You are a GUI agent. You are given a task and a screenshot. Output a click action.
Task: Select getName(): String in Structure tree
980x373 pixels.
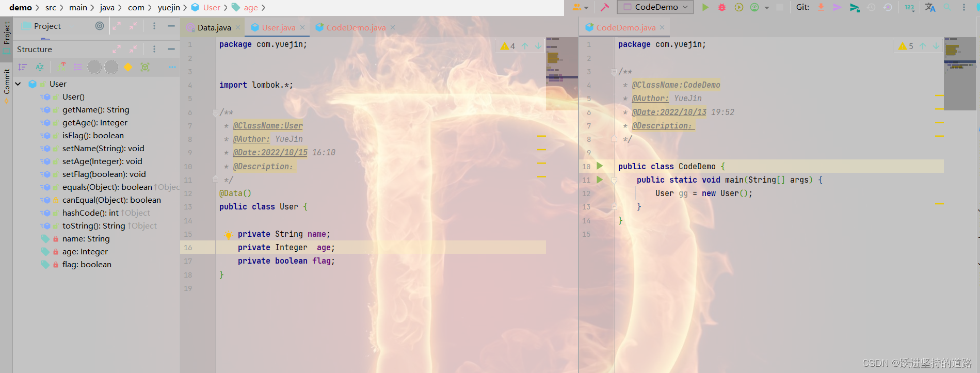tap(96, 109)
